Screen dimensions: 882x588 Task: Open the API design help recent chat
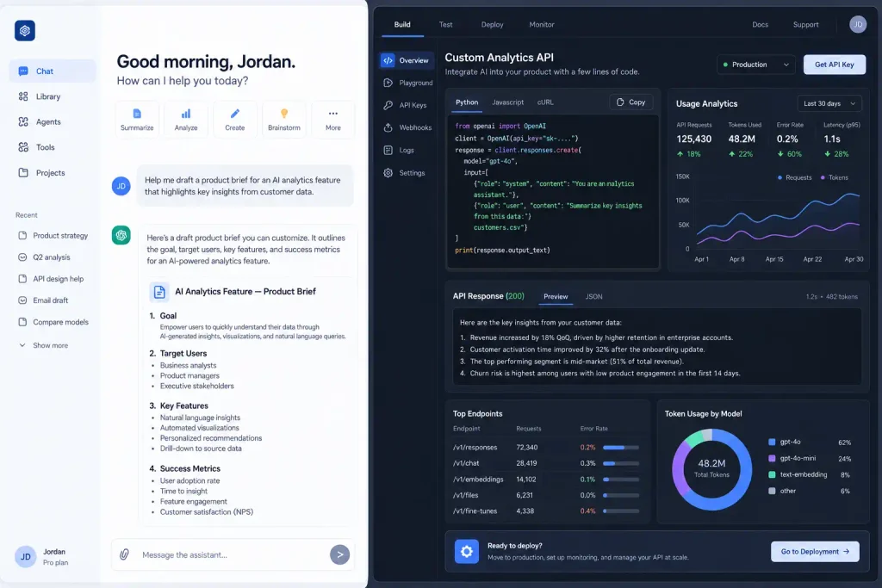[51, 279]
